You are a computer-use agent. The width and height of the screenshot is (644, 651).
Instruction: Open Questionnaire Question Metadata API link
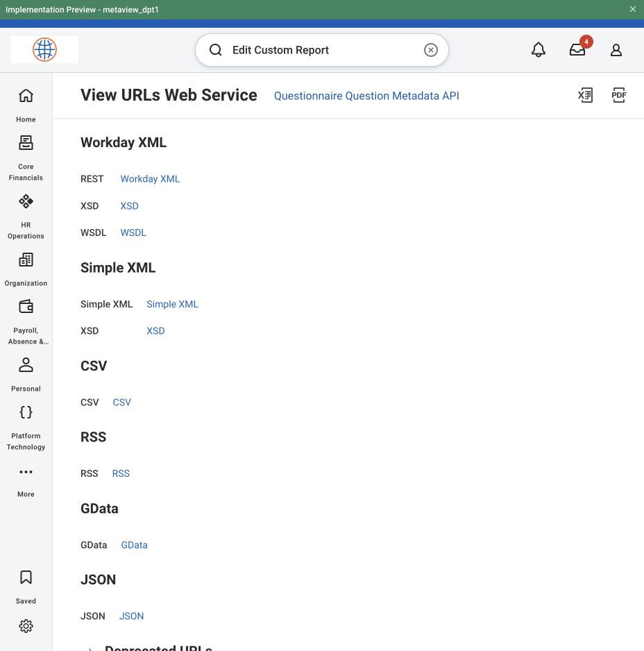click(x=366, y=96)
